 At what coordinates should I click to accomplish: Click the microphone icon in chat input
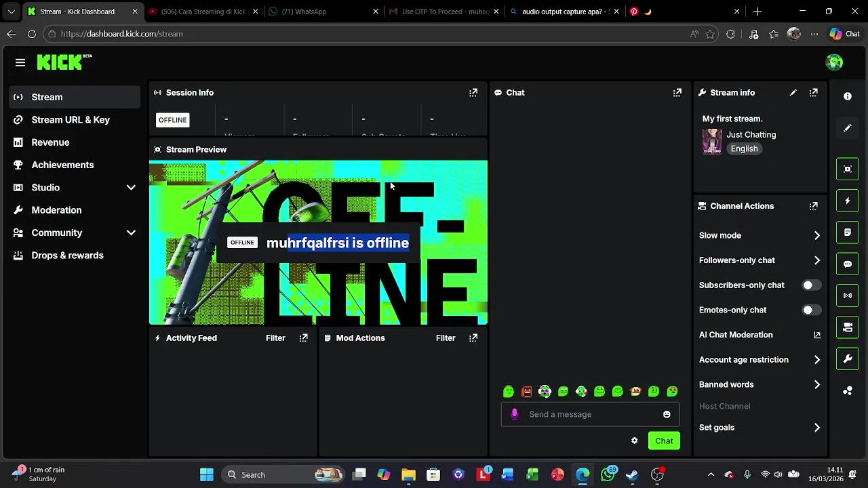[x=514, y=414]
